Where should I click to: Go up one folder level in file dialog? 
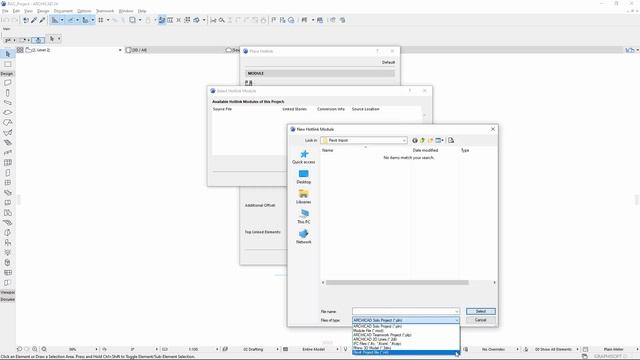[x=422, y=140]
